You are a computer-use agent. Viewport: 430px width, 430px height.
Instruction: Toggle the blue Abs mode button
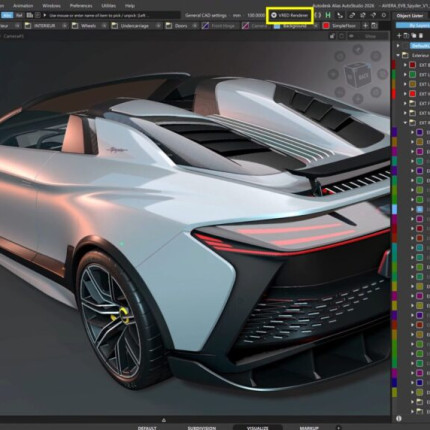tap(7, 15)
